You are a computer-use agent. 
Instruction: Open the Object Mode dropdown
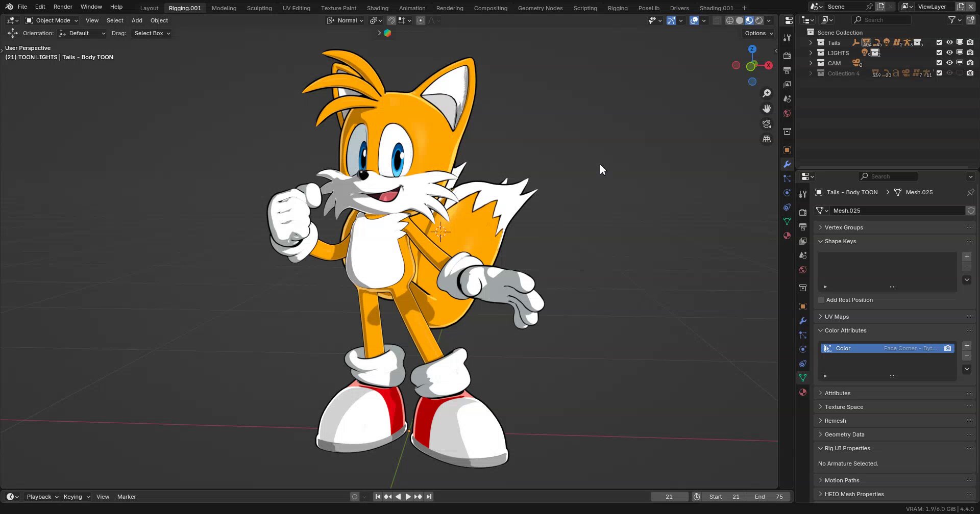[52, 20]
